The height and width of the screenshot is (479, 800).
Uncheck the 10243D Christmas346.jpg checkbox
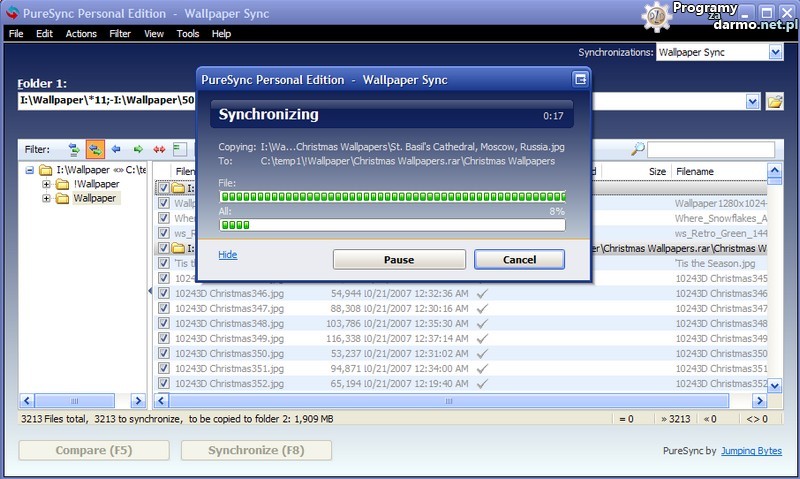coord(164,293)
